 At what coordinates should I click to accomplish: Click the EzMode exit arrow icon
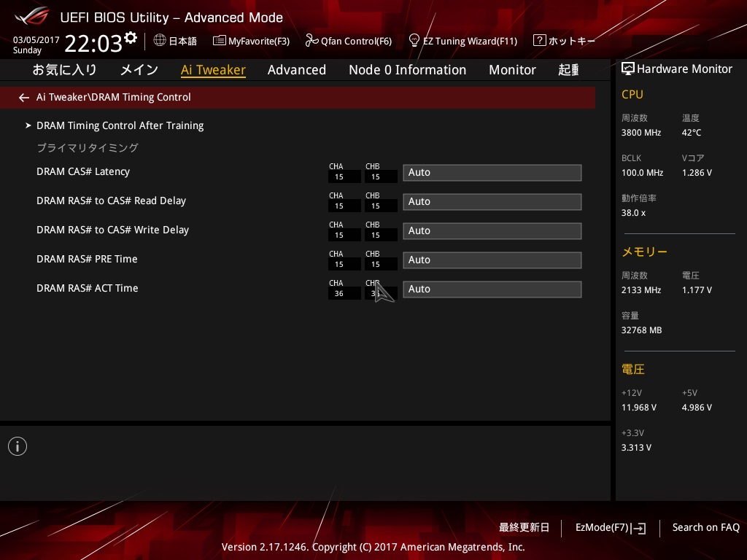click(638, 528)
